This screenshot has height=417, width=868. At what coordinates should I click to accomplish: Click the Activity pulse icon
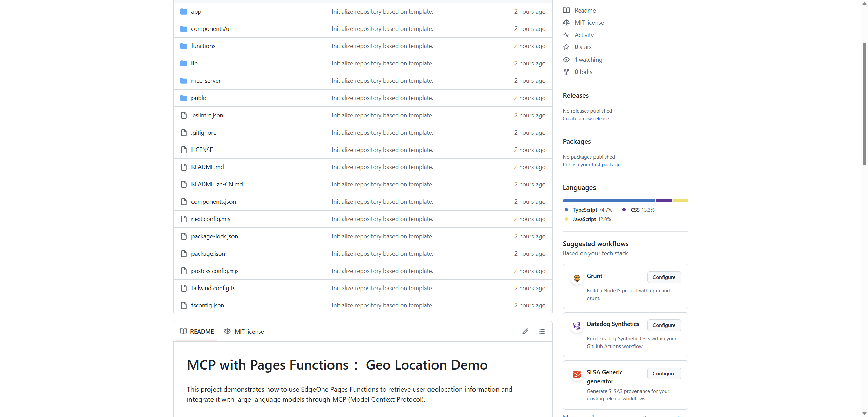tap(566, 35)
